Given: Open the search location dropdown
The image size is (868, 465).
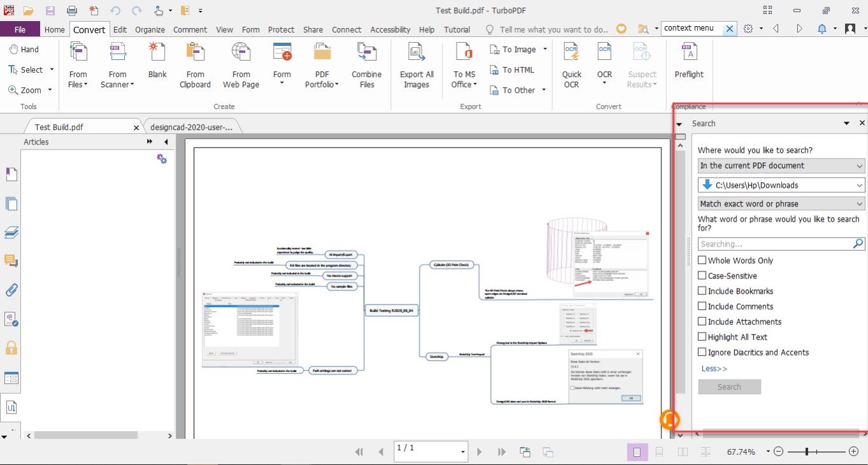Looking at the screenshot, I should click(x=781, y=166).
